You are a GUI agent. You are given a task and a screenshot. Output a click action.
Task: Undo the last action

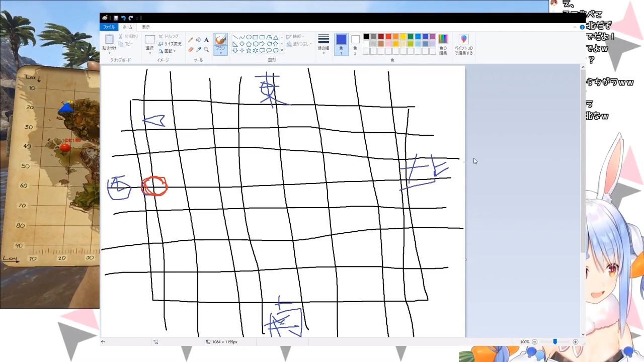tap(123, 18)
